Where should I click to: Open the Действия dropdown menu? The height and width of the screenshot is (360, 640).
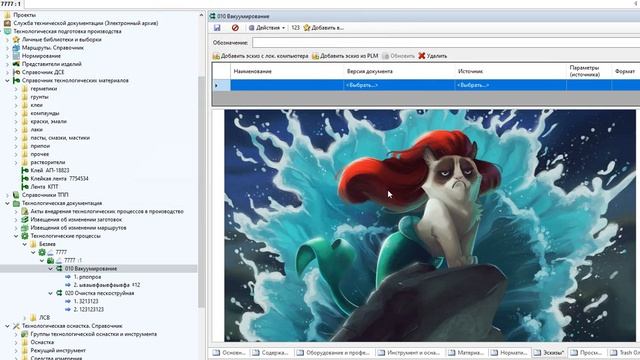pos(267,28)
